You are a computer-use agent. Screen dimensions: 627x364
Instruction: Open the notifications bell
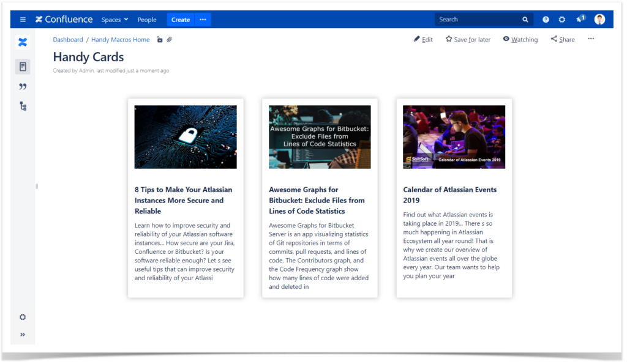(579, 19)
